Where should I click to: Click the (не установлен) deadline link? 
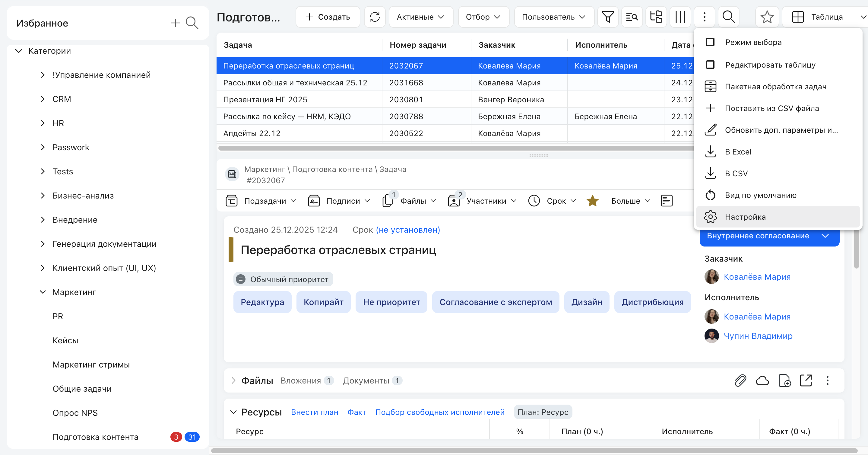(408, 230)
